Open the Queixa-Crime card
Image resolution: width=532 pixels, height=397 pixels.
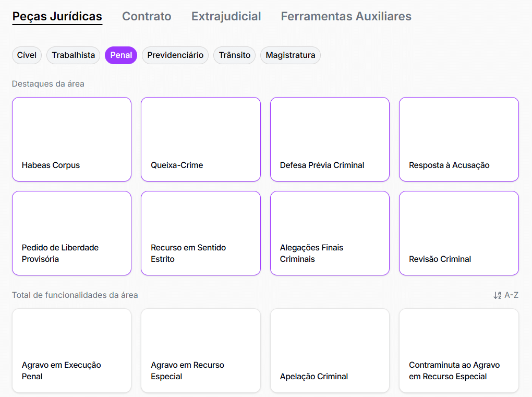200,139
